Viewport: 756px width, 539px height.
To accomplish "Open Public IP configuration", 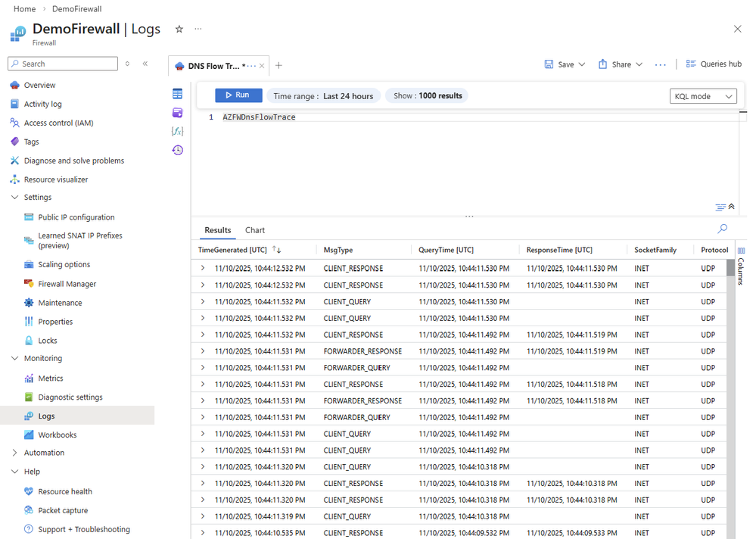I will pos(76,217).
